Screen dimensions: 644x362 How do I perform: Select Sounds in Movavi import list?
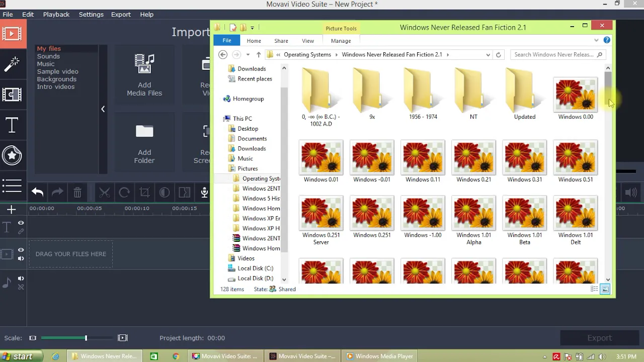[x=48, y=56]
